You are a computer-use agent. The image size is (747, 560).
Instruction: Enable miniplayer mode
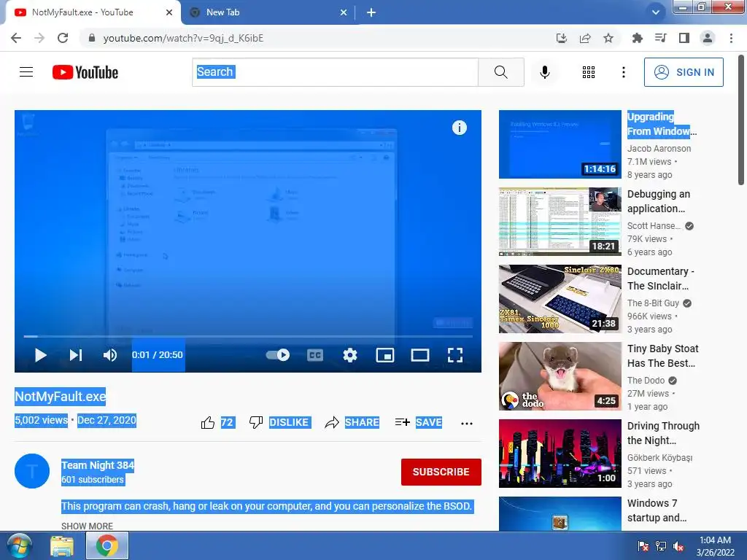pyautogui.click(x=385, y=355)
